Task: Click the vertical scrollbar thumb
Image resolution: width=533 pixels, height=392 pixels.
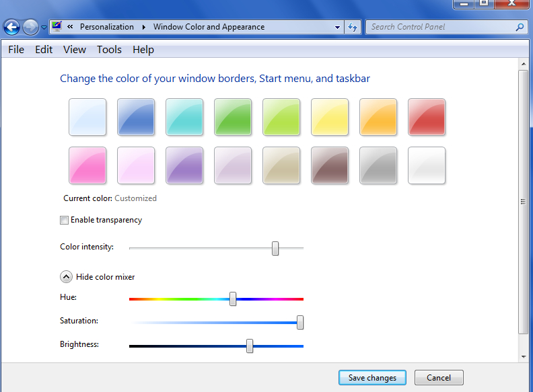Action: (x=524, y=202)
